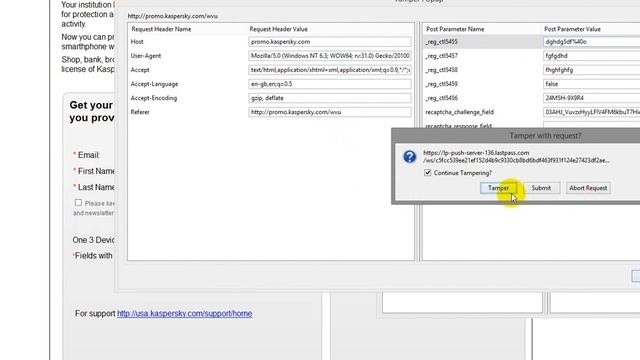The image size is (640, 360).
Task: Click the lastpass.com URL in the dialog
Action: tap(516, 156)
